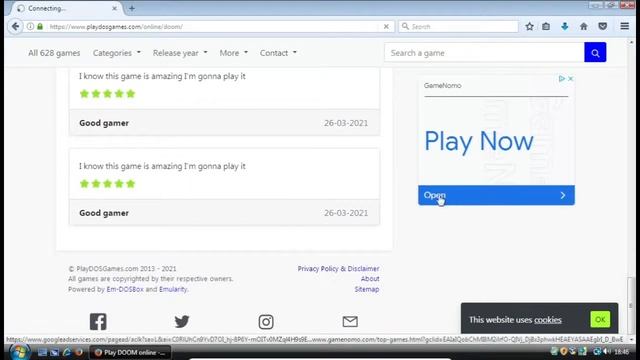
Task: Click the address bar URL field
Action: pyautogui.click(x=212, y=27)
